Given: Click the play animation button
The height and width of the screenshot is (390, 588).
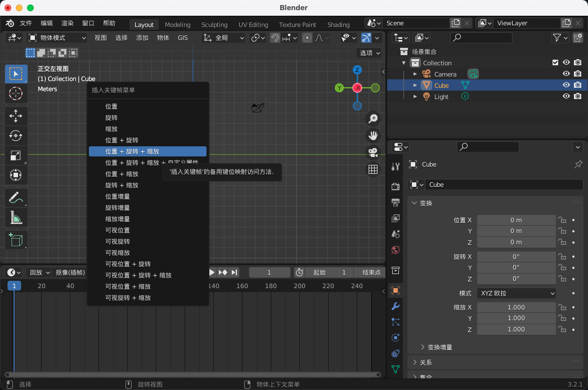Looking at the screenshot, I should (x=212, y=272).
